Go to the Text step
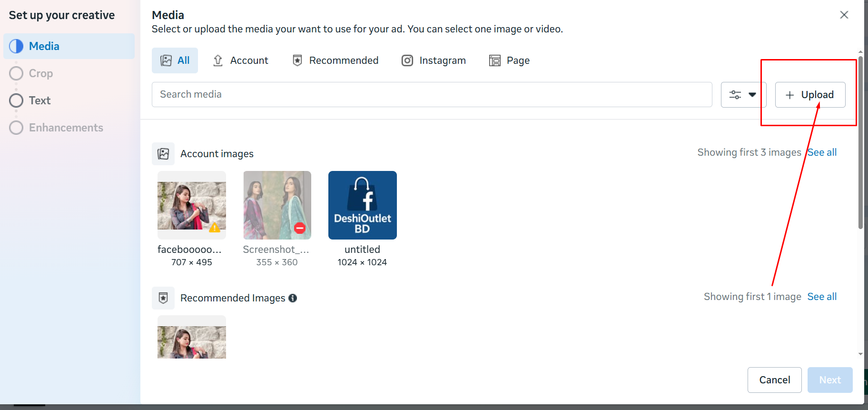 39,100
